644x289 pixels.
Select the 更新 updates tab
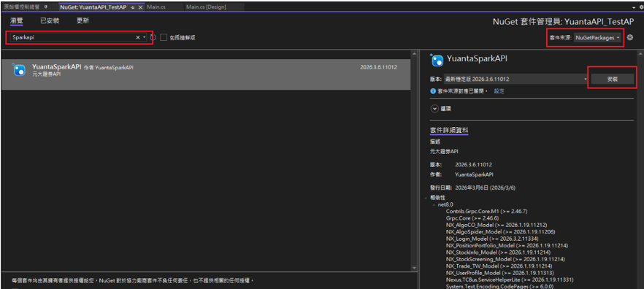[x=83, y=20]
